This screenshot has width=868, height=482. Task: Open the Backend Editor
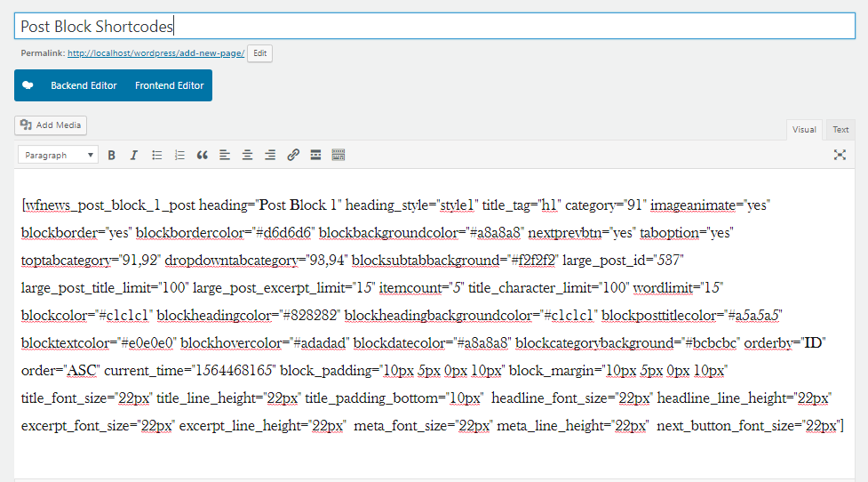click(x=84, y=85)
